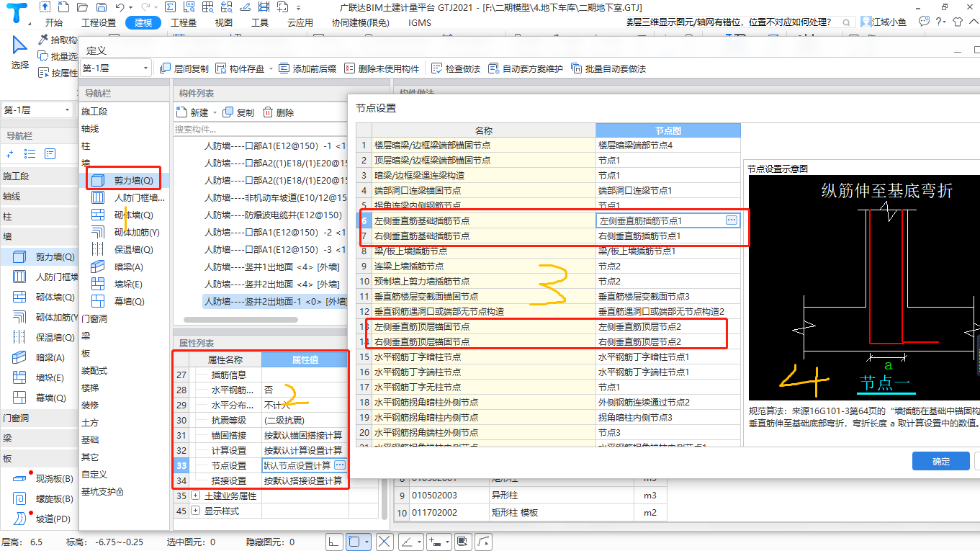Click 确定 in the 节点设置 dialog
Image resolution: width=980 pixels, height=551 pixels.
coord(940,461)
